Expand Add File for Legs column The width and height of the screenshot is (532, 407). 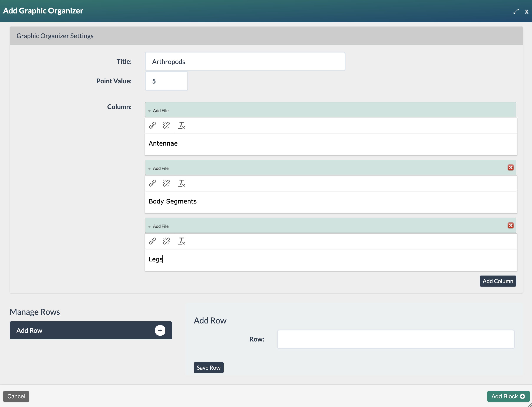158,226
